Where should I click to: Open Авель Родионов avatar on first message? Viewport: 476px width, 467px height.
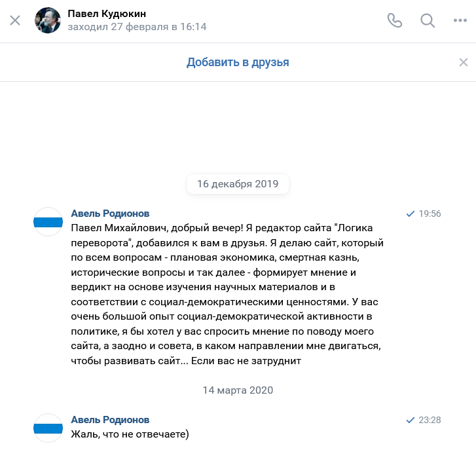(x=48, y=221)
